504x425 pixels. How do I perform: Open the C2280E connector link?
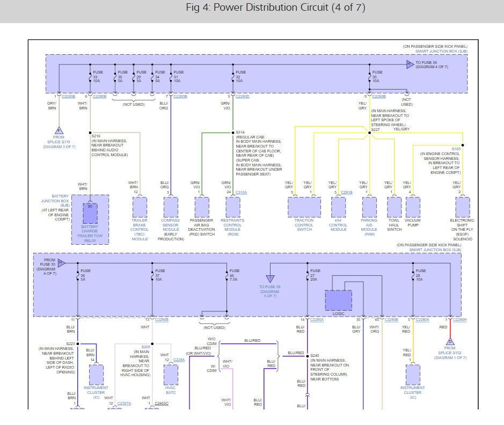[69, 97]
